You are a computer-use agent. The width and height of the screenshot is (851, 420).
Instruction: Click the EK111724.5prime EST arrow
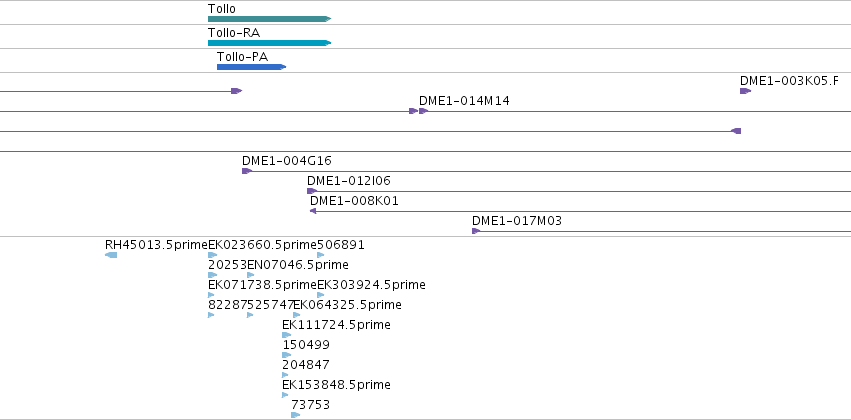pos(287,335)
